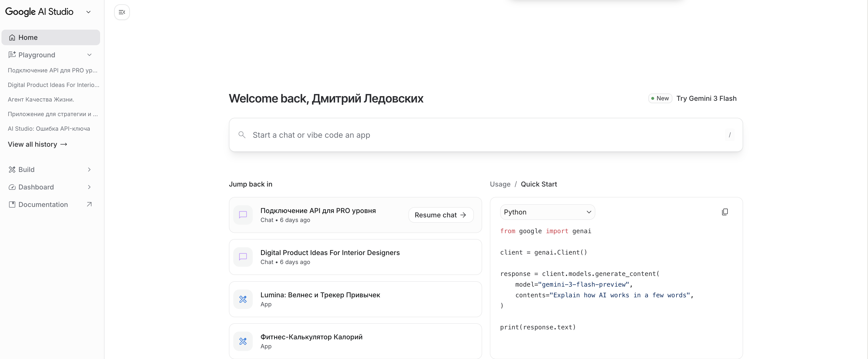Expand the Dashboard menu item
Screen dimensions: 868x359
(89, 187)
